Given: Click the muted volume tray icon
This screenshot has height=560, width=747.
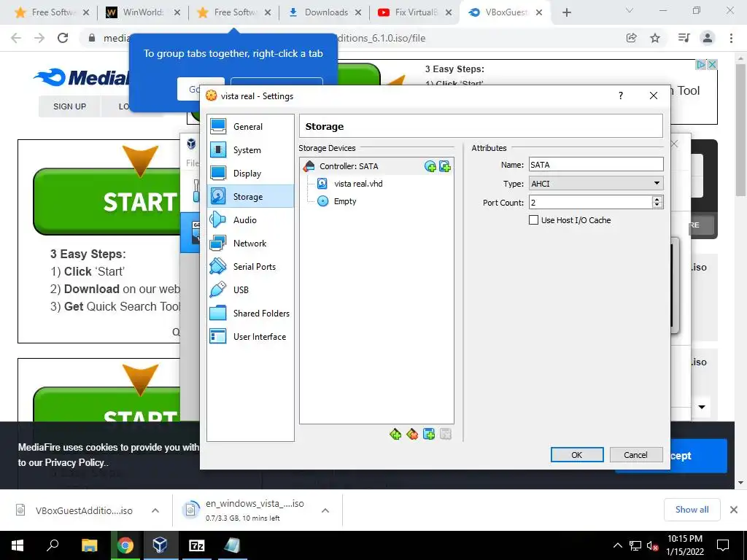Looking at the screenshot, I should point(652,545).
